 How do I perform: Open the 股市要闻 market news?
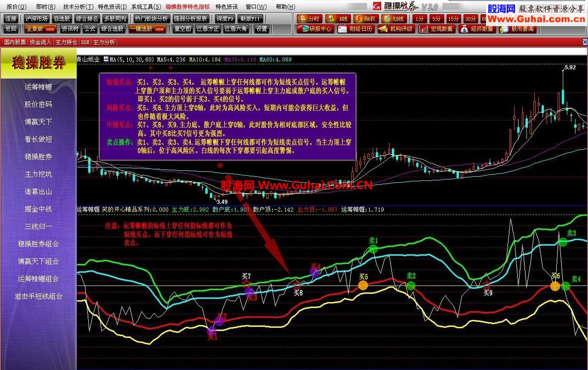[517, 29]
